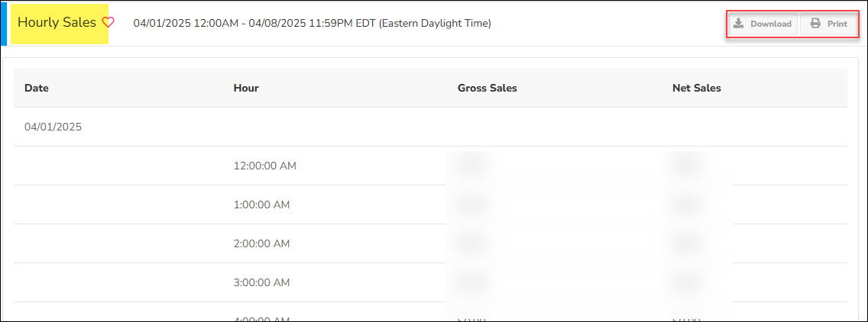Click the Gross Sales value for 1:00:00 AM
The width and height of the screenshot is (868, 322).
[x=471, y=204]
